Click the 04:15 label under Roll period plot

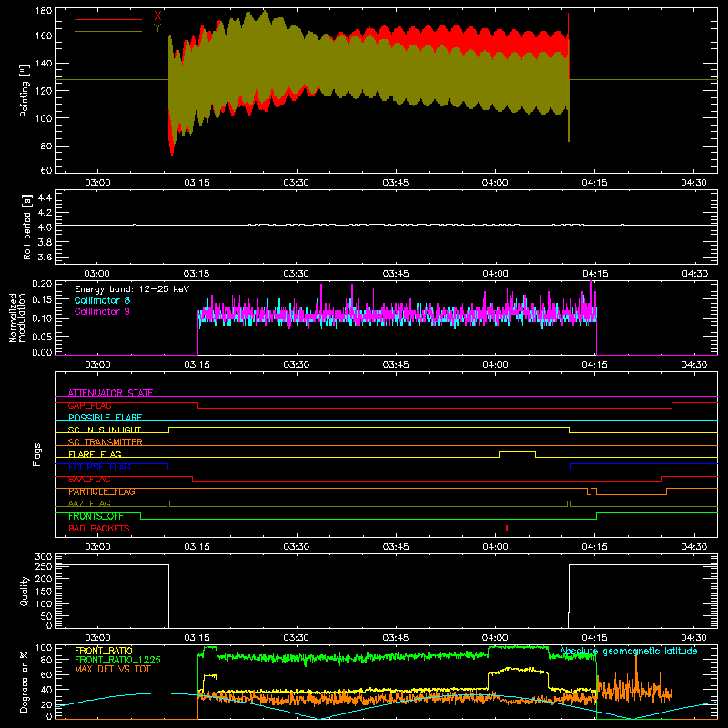tap(595, 274)
